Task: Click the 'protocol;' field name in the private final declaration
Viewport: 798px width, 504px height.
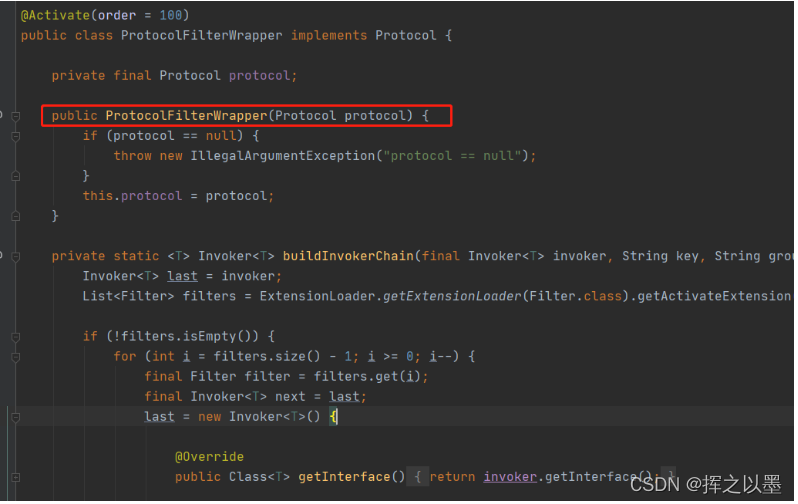Action: click(x=263, y=76)
